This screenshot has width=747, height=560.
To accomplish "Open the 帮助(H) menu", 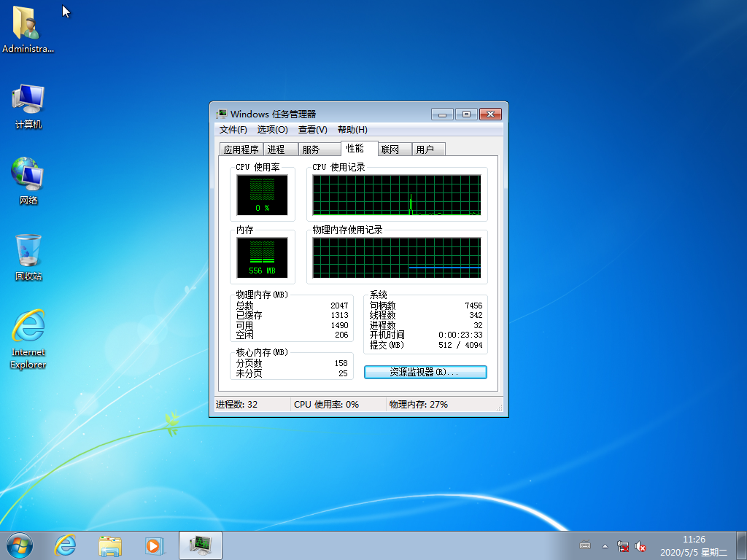I will tap(352, 130).
